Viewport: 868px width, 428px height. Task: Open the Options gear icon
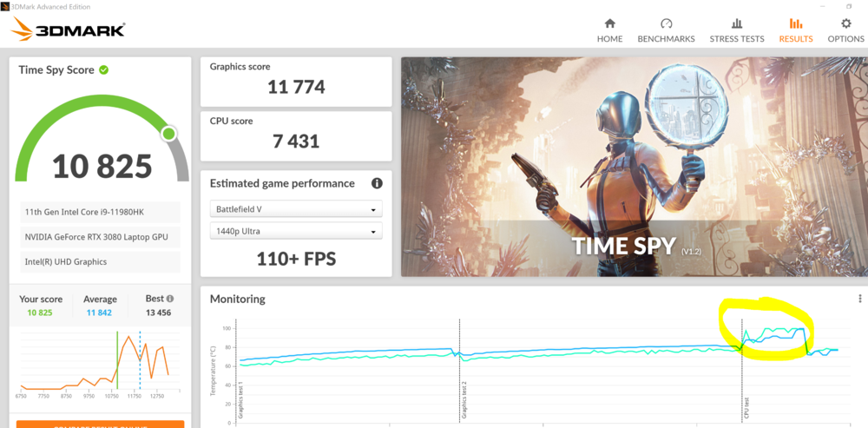(845, 23)
